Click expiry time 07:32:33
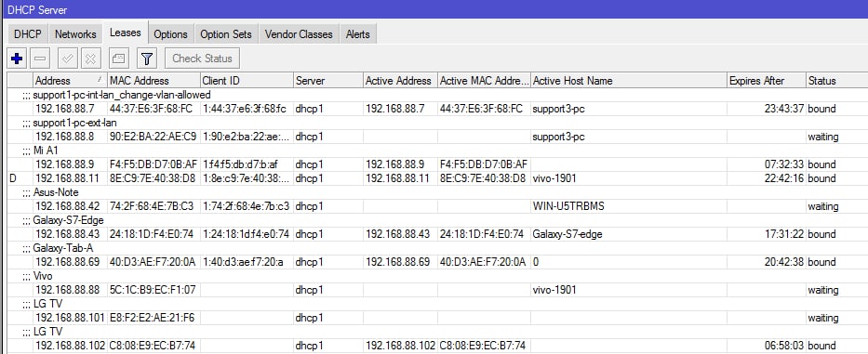This screenshot has width=868, height=354. coord(784,164)
